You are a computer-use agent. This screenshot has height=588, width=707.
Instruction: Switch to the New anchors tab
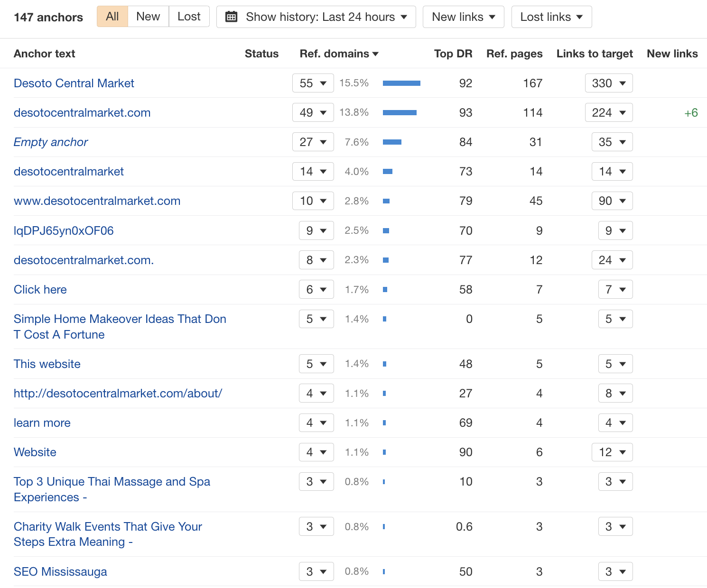pos(148,17)
